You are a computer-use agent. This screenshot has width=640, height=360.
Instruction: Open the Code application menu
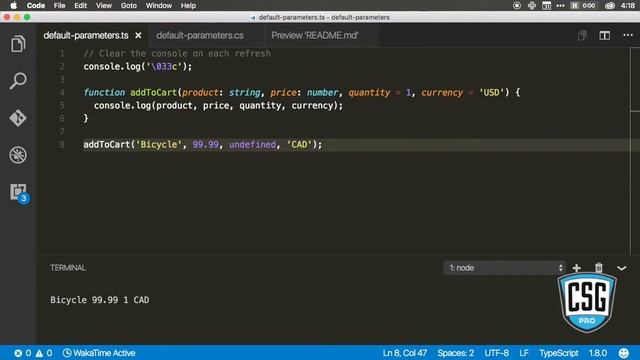click(36, 5)
